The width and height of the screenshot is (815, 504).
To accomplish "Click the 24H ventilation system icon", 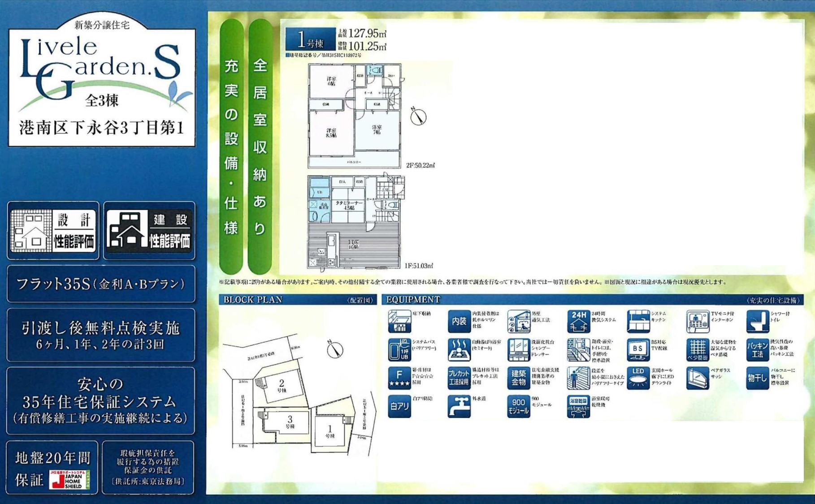I will pyautogui.click(x=578, y=321).
